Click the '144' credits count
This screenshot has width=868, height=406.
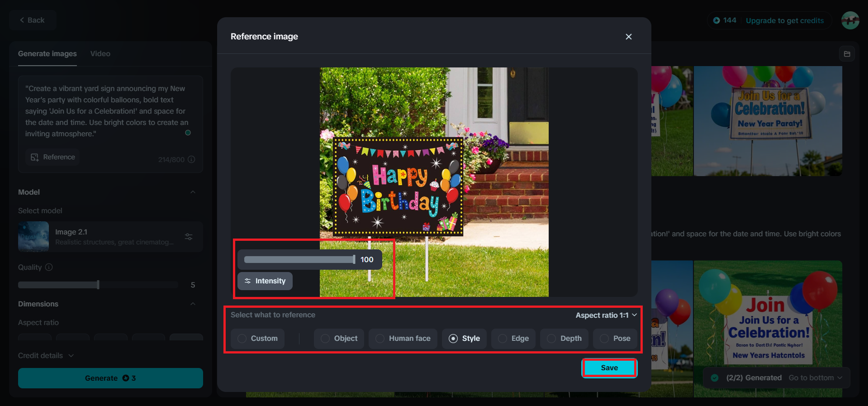click(x=730, y=20)
